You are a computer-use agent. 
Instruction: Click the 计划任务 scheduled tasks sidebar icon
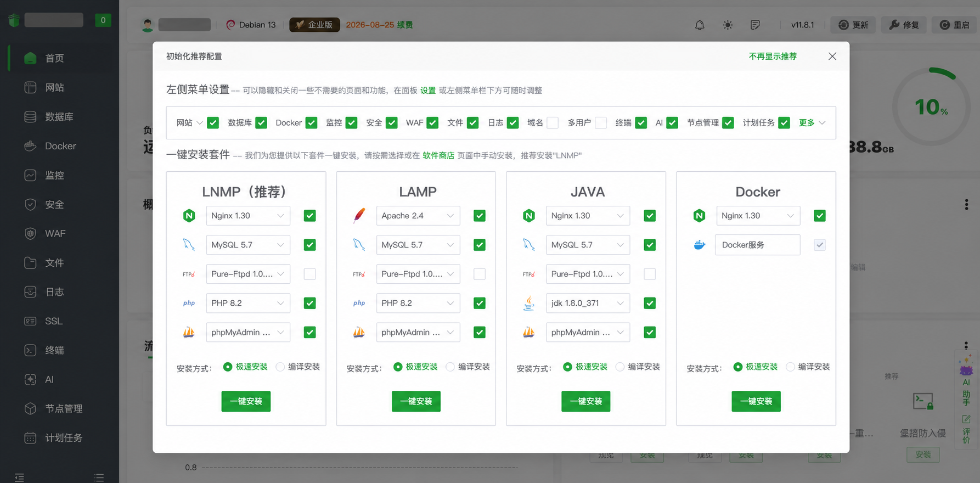[30, 437]
